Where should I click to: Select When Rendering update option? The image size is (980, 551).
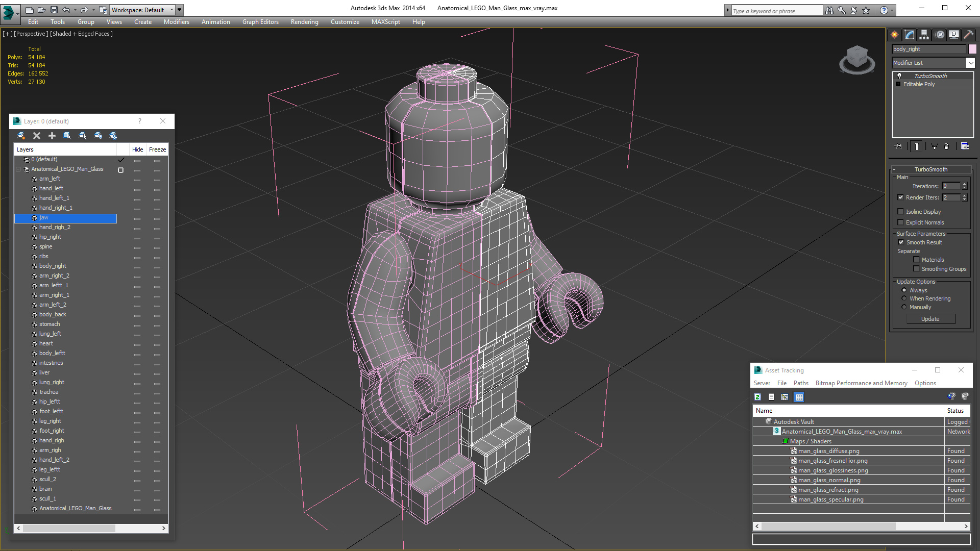pos(904,298)
